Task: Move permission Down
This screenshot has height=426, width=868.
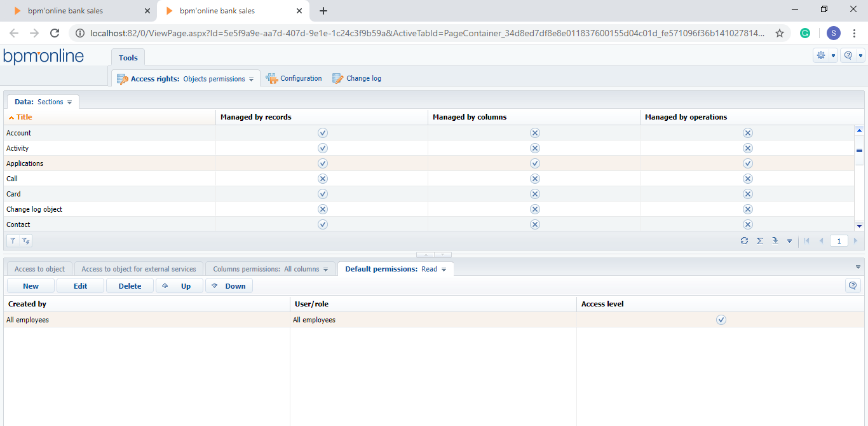Action: tap(229, 286)
